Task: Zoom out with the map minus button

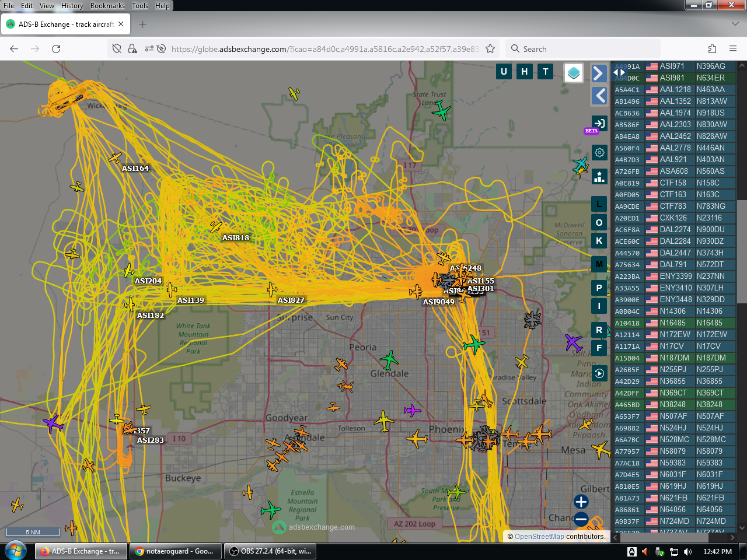Action: [x=581, y=519]
